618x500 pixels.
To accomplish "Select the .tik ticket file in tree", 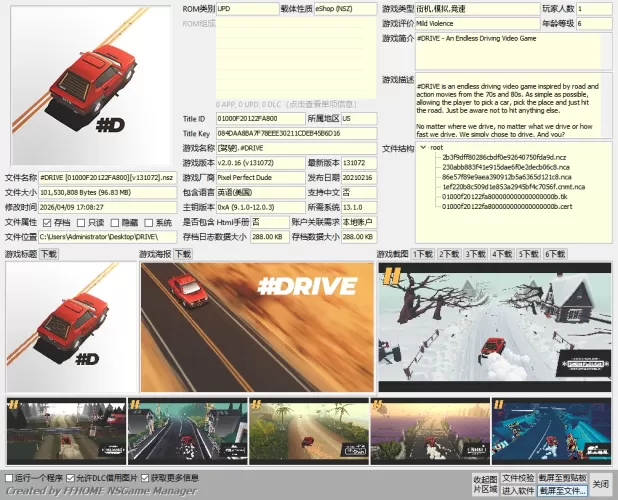I will pyautogui.click(x=505, y=197).
